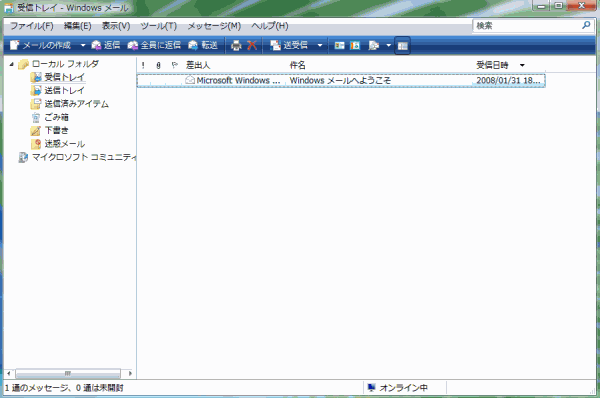The width and height of the screenshot is (600, 398).
Task: Click the folder pane horizontal scrollbar thumb
Action: 68,373
